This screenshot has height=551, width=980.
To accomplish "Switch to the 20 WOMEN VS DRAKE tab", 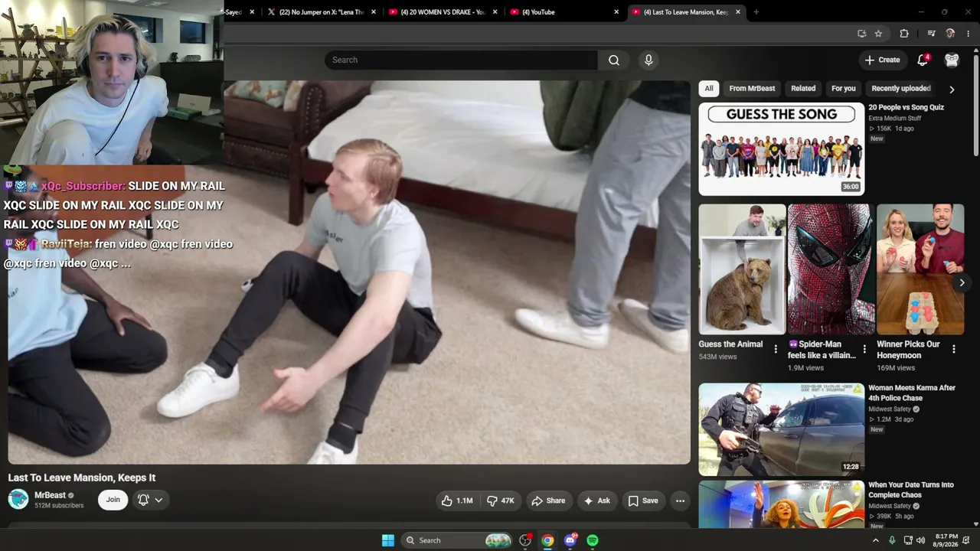I will [x=443, y=12].
